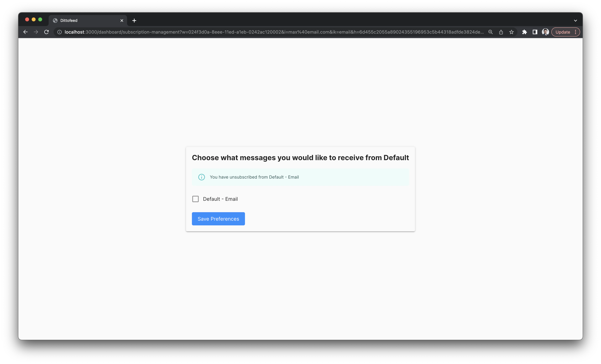Open a new tab with the plus button
The height and width of the screenshot is (364, 601).
[x=134, y=20]
